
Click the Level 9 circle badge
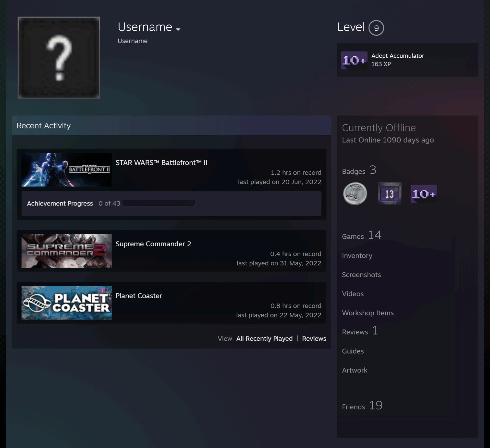coord(376,28)
